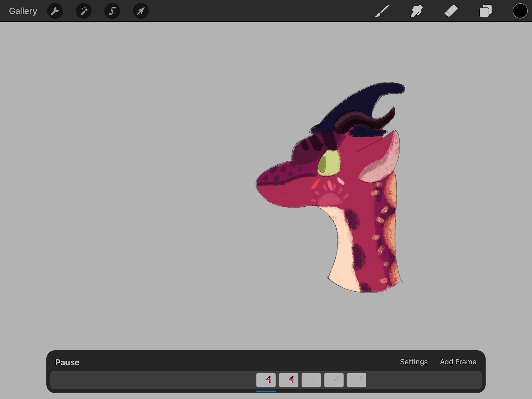Select the Eraser tool
This screenshot has width=532, height=399.
[x=451, y=11]
